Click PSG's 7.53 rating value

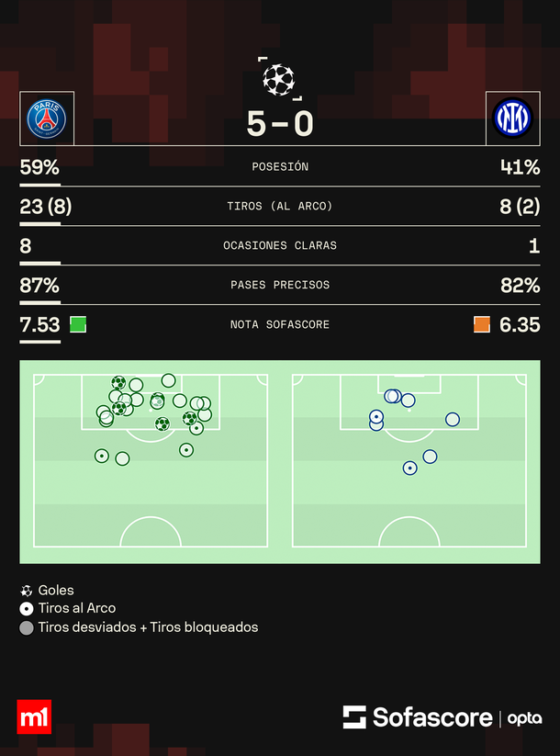click(39, 324)
